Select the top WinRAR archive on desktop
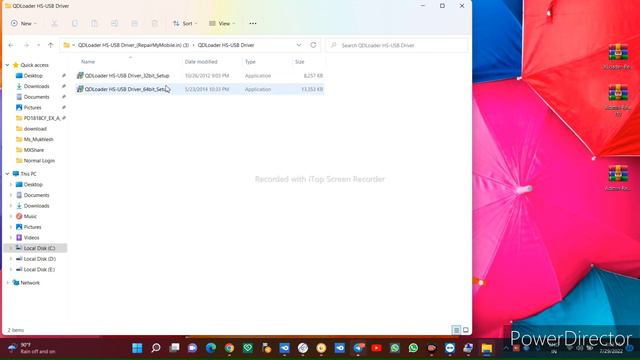The height and width of the screenshot is (360, 640). coord(618,56)
